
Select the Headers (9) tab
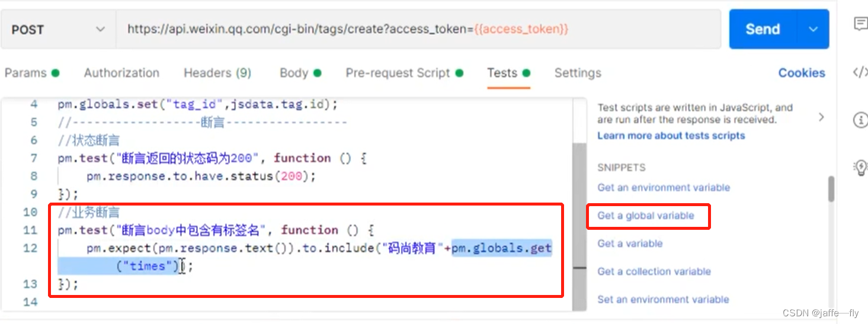[217, 73]
